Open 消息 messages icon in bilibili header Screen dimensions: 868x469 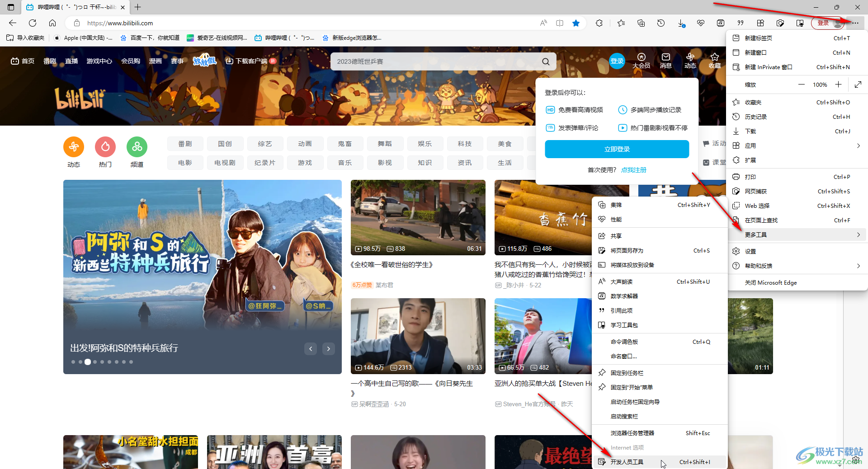click(665, 61)
